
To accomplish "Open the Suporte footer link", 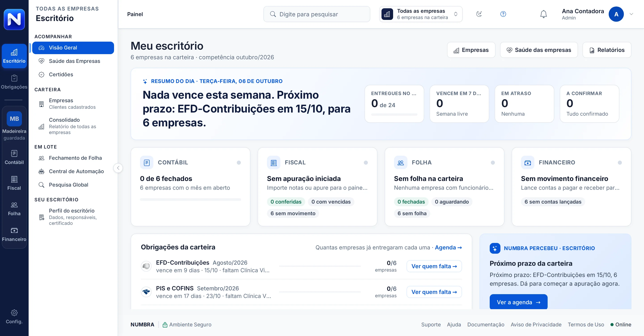I will point(431,325).
